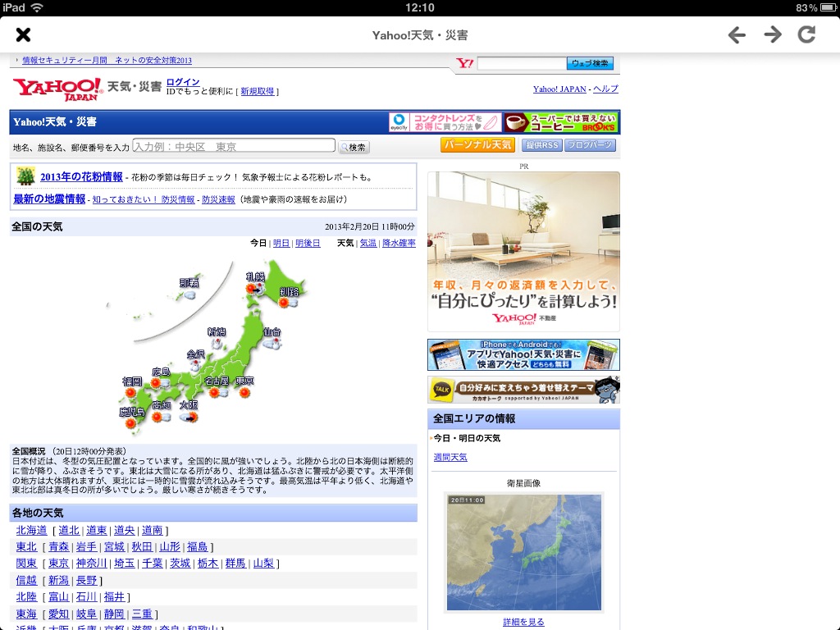This screenshot has width=840, height=630.
Task: Tap the 鹿児島 weather icon on map
Action: coord(130,424)
